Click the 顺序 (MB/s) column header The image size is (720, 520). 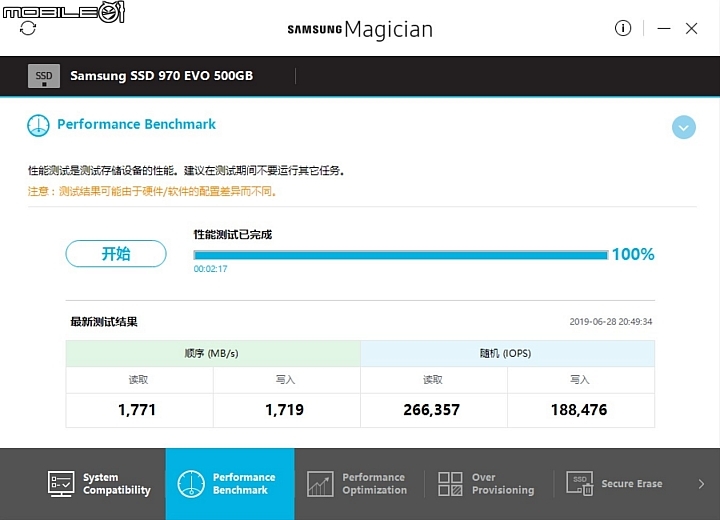pos(213,353)
